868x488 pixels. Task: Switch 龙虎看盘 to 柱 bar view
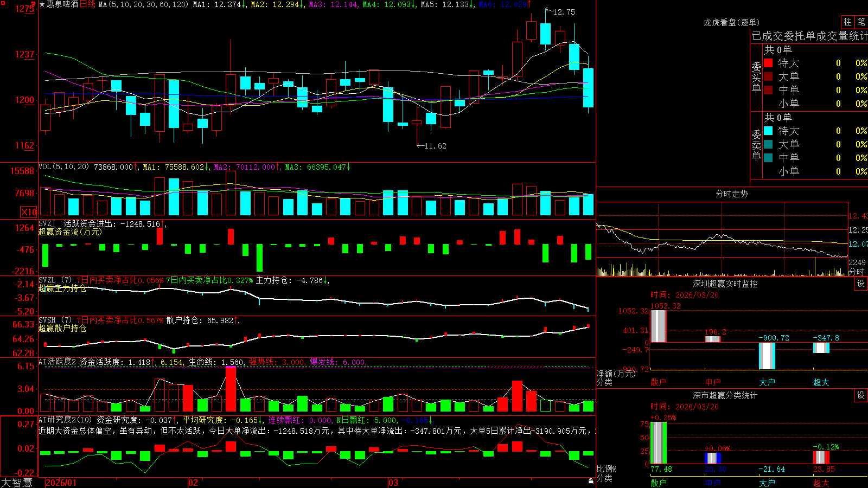coord(847,22)
